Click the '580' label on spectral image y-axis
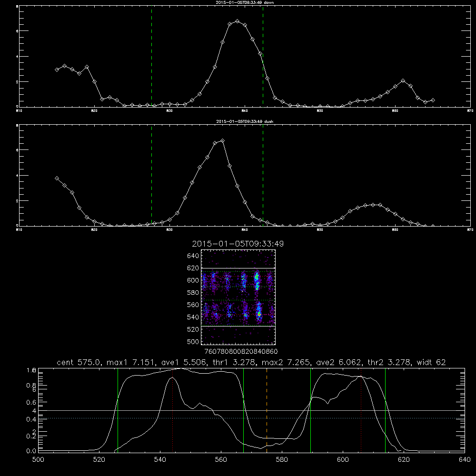Viewport: 476px width, 476px height. 193,292
